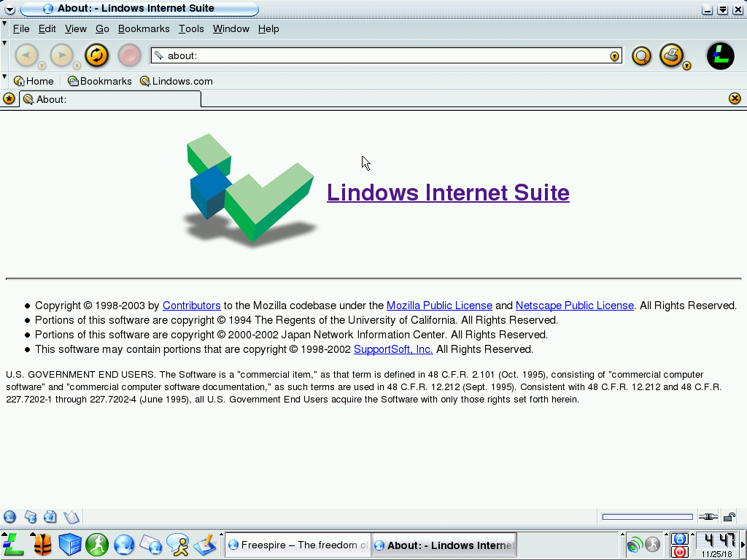Image resolution: width=747 pixels, height=560 pixels.
Task: Collapse the personal toolbar grippy triangle
Action: coord(4,76)
